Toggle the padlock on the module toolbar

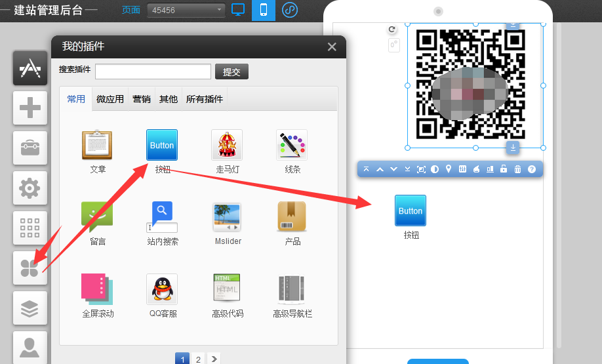(x=504, y=169)
